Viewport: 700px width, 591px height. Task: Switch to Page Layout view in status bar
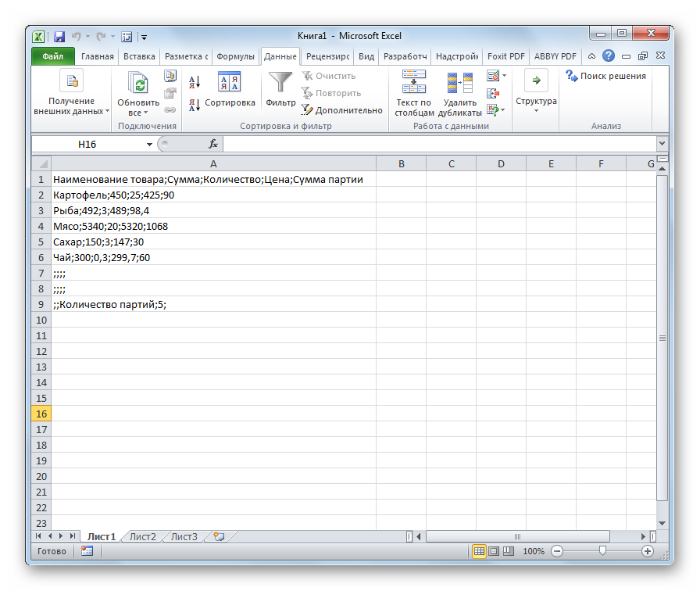point(495,551)
